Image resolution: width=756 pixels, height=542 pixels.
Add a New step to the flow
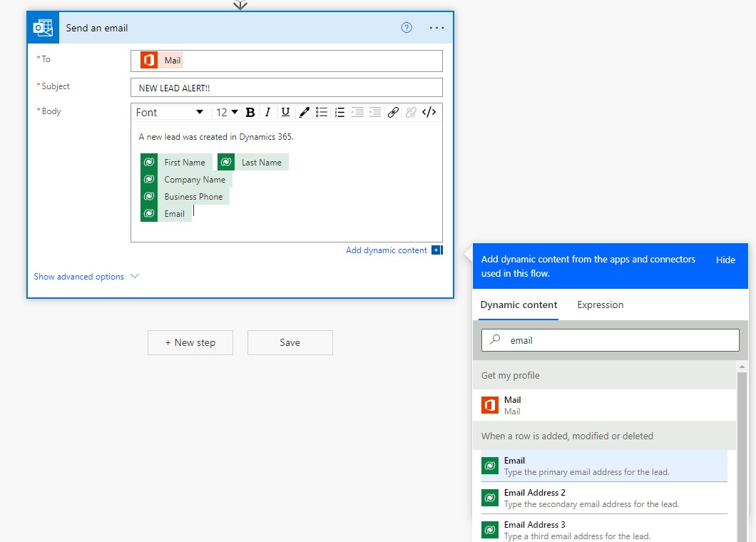[190, 342]
